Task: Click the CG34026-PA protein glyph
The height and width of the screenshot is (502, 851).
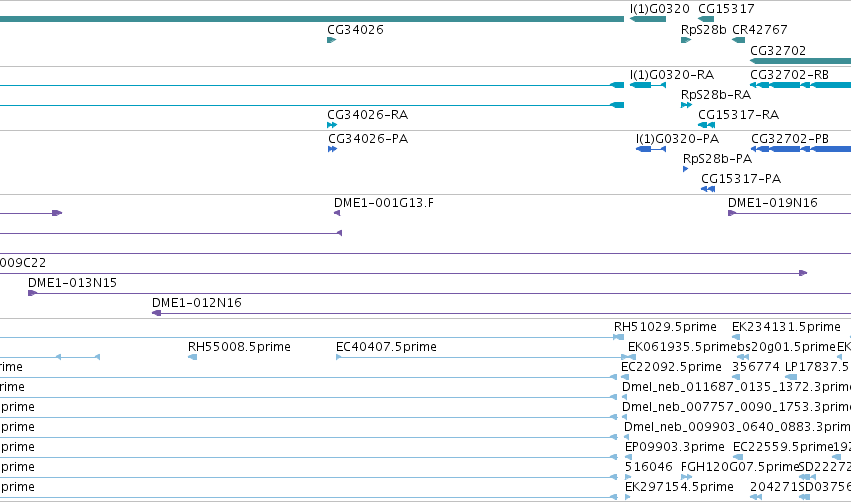Action: (x=333, y=149)
